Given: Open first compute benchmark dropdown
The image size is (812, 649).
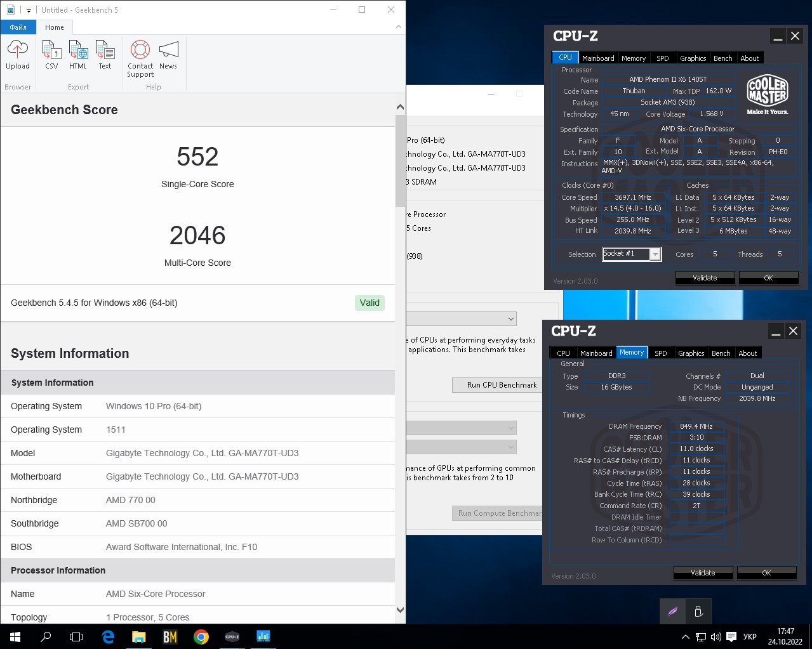Looking at the screenshot, I should click(462, 428).
